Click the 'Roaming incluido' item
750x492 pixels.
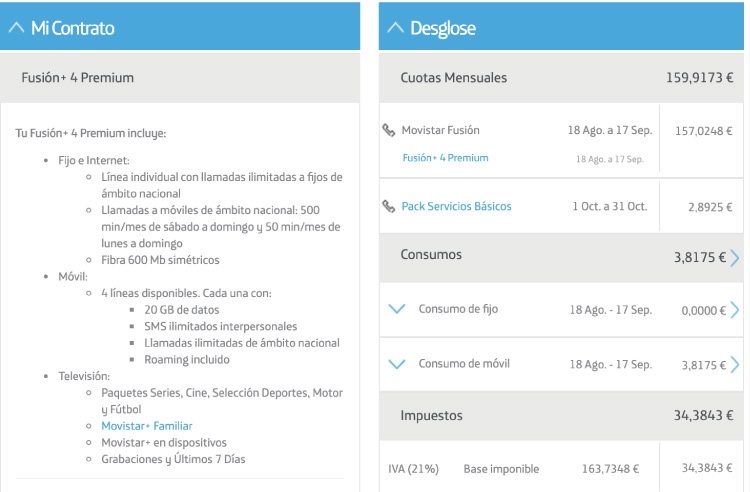pyautogui.click(x=187, y=360)
